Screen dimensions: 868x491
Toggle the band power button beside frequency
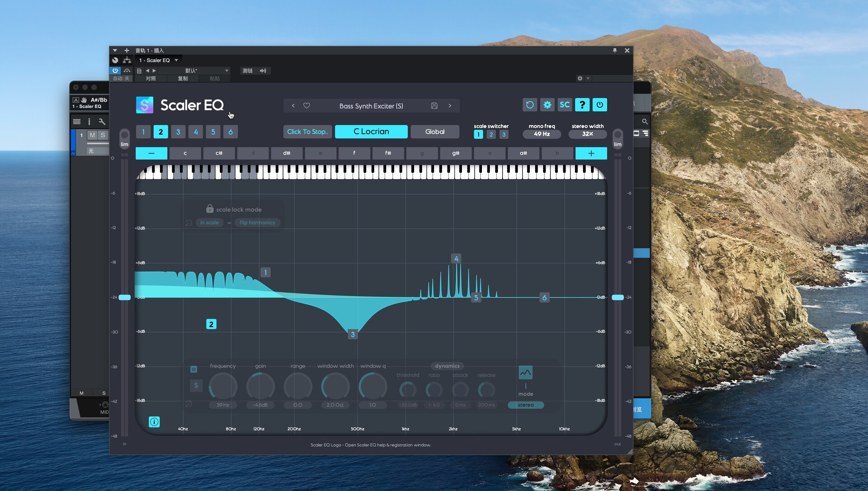(x=193, y=369)
